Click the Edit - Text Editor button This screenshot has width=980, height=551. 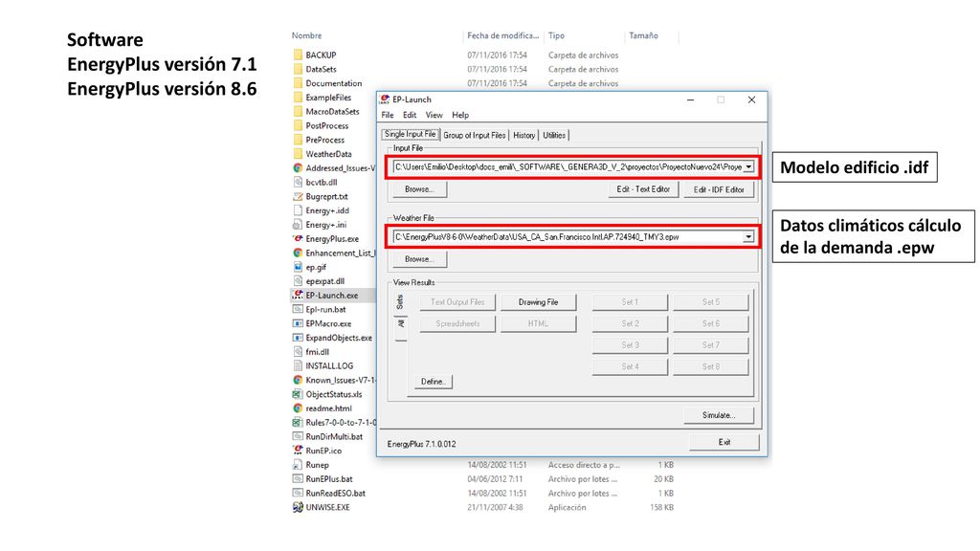pos(643,189)
